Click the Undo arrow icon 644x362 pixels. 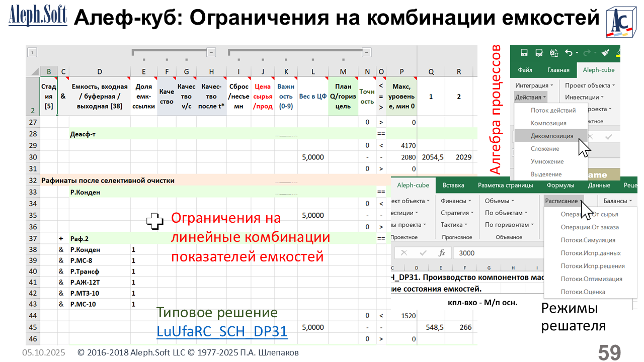coord(569,53)
